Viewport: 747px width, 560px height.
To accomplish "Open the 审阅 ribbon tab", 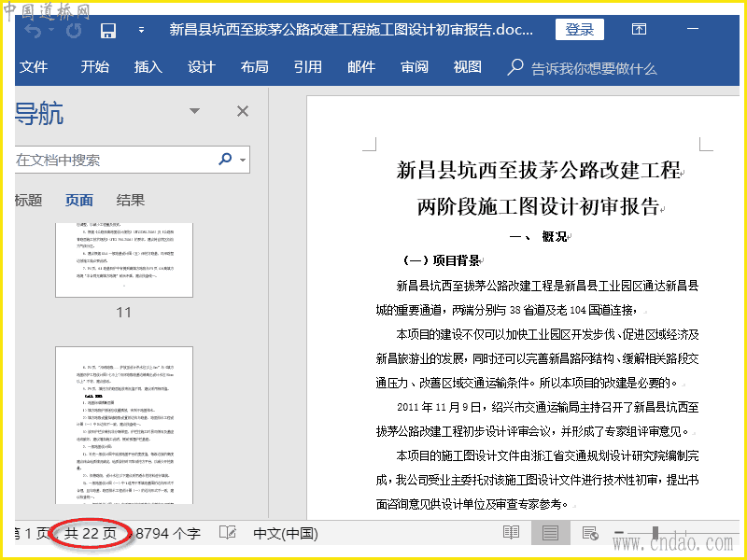I will coord(415,67).
